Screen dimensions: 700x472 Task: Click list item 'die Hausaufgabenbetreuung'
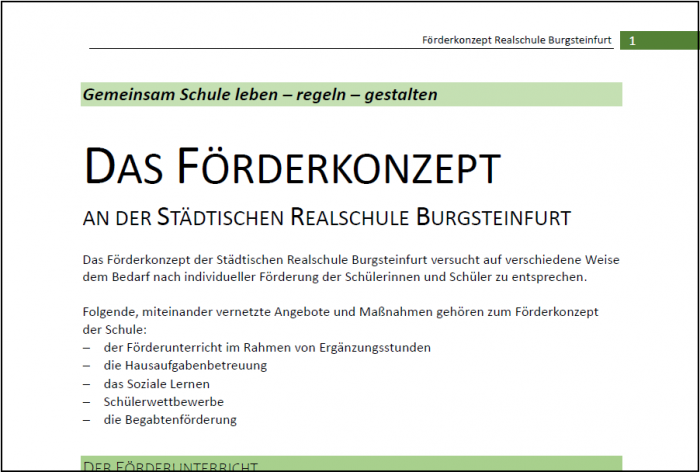click(x=185, y=366)
